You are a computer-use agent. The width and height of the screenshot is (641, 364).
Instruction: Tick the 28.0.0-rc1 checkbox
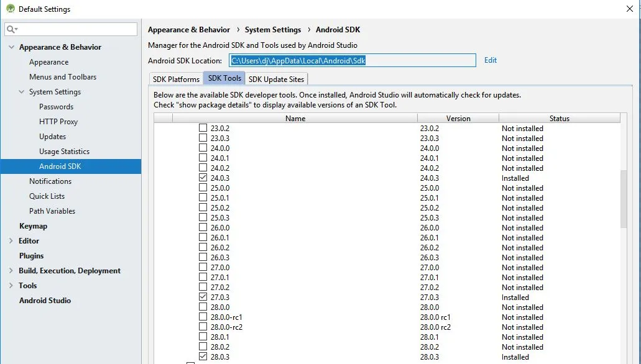(203, 317)
